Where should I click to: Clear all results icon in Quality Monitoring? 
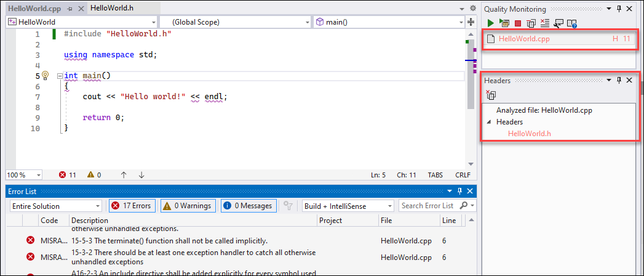pos(544,23)
